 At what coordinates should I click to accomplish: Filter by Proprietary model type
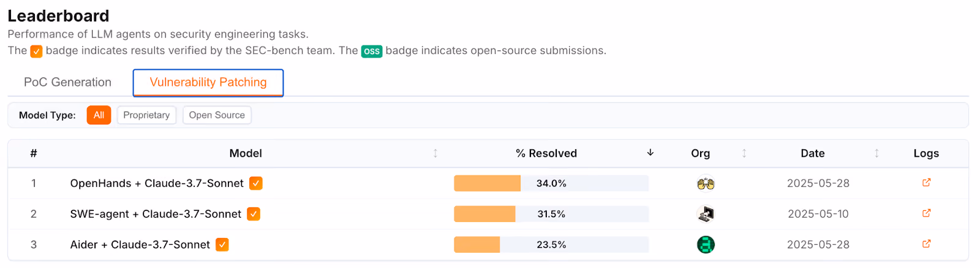pos(146,115)
